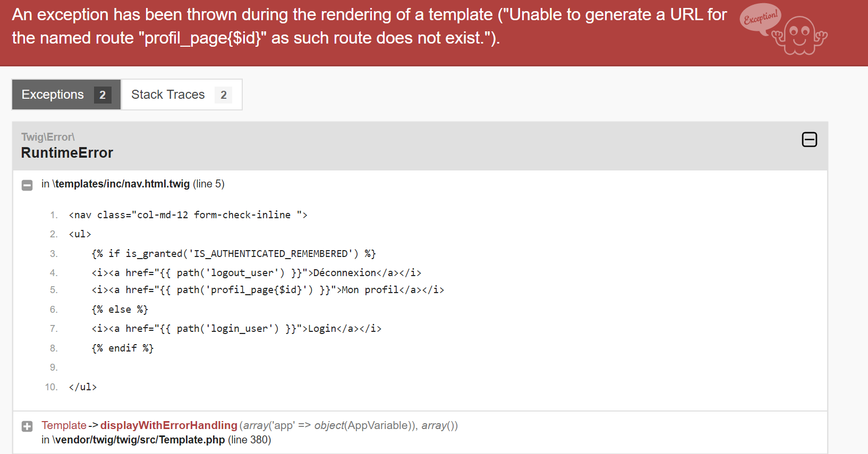This screenshot has height=454, width=868.
Task: Select the Exceptions tab
Action: (x=66, y=95)
